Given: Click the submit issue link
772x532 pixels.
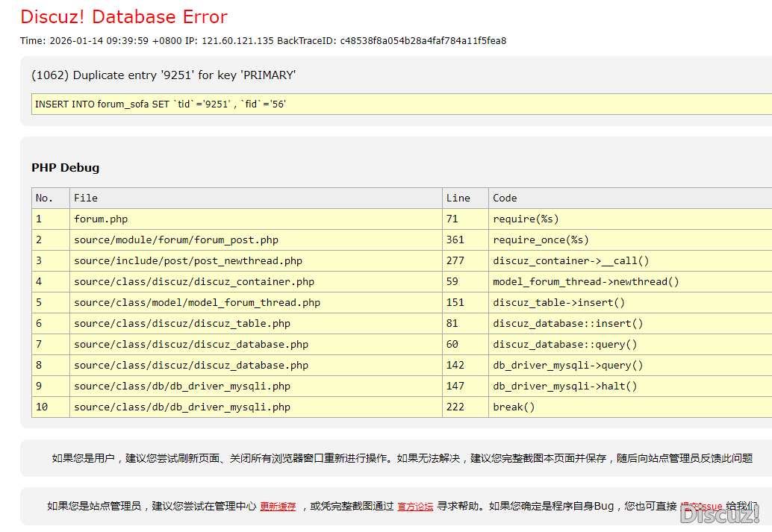Looking at the screenshot, I should pos(702,506).
